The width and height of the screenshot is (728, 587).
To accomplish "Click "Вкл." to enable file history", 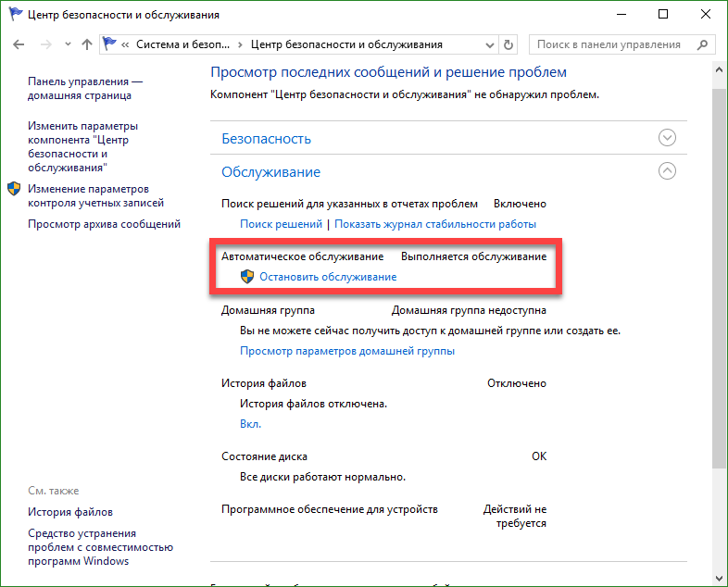I will pyautogui.click(x=250, y=424).
